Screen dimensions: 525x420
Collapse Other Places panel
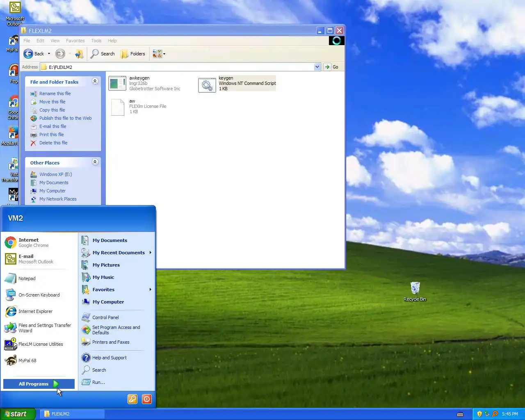(x=95, y=162)
